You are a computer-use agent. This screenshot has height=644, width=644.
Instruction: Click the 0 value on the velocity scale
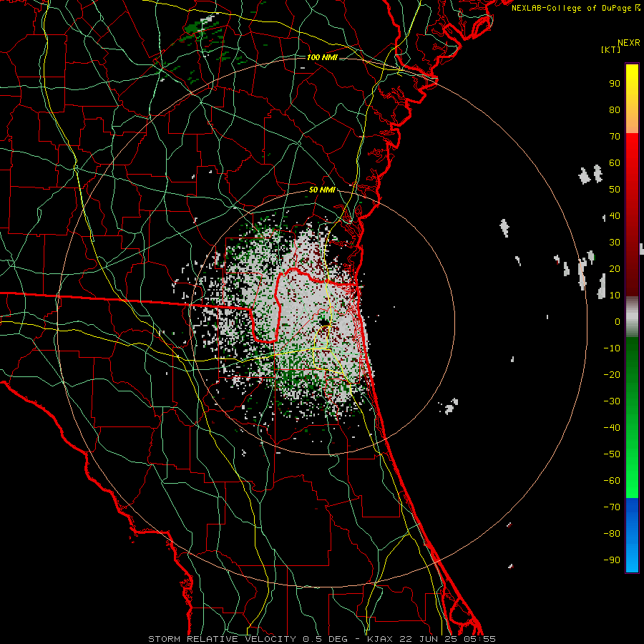click(618, 321)
